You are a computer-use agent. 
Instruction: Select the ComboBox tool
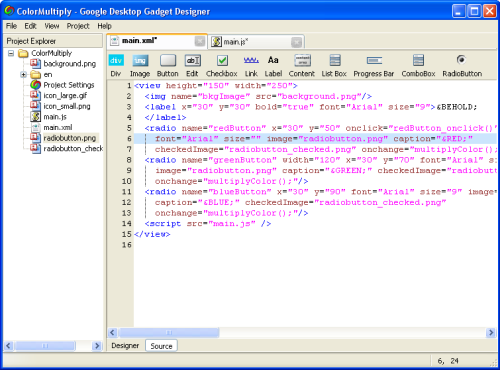tap(418, 66)
